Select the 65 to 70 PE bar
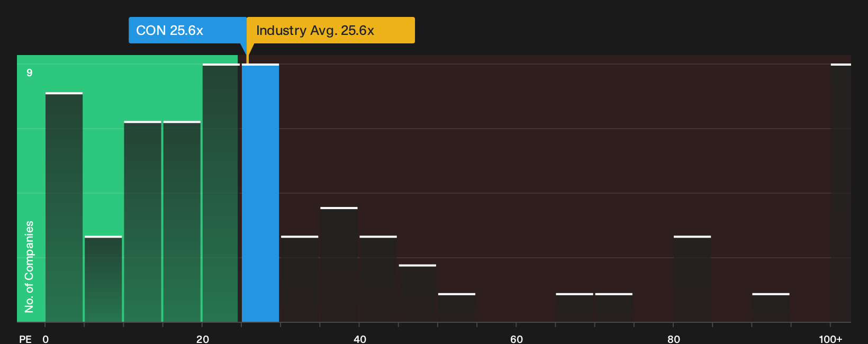This screenshot has width=868, height=344. (x=574, y=307)
